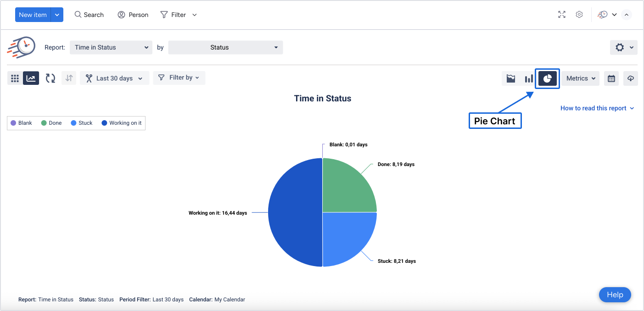Switch to the grid table view

15,78
